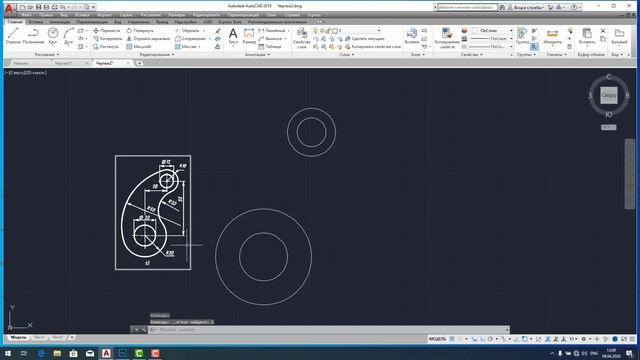
Task: Switch to the Главная ribbon tab
Action: coord(15,22)
